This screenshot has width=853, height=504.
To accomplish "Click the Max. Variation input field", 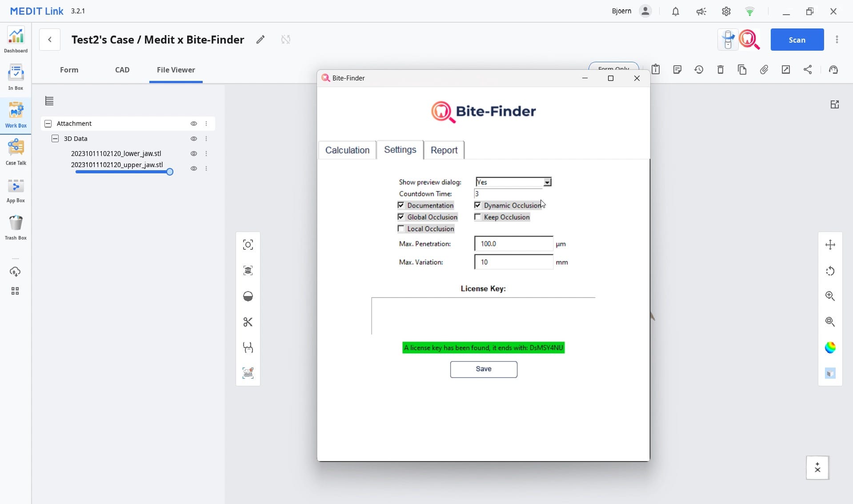I will [513, 262].
